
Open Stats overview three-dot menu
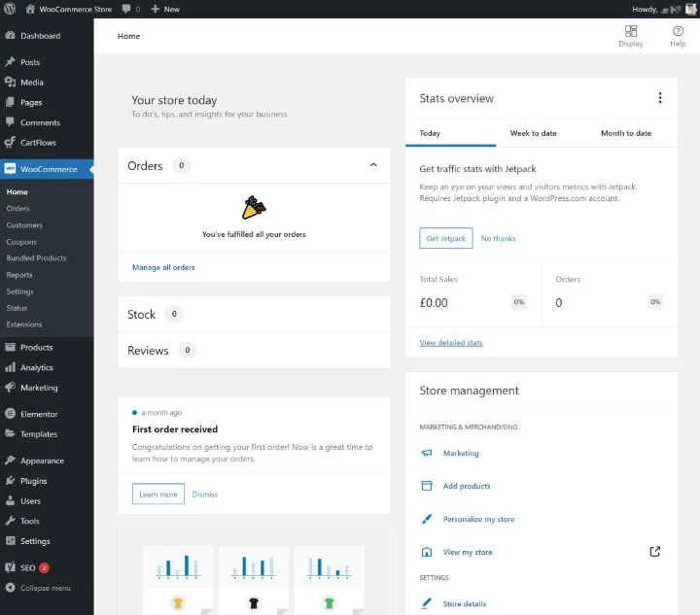tap(660, 98)
